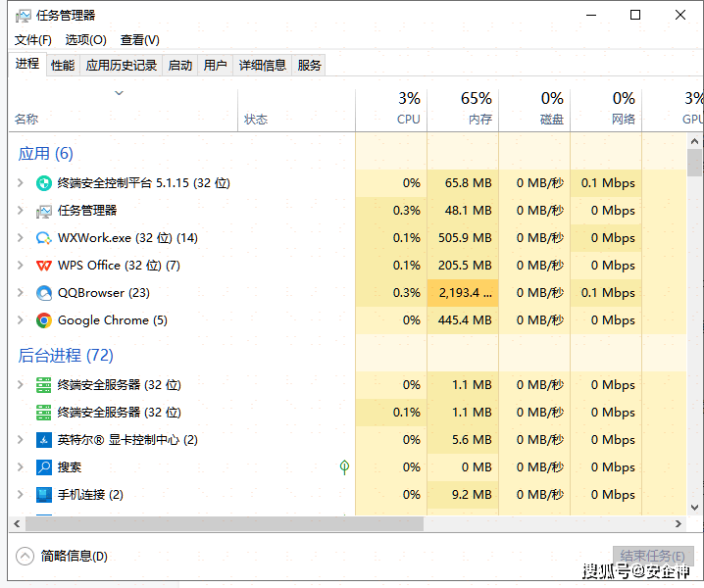Switch to the 应用历史记录 tab
Viewport: 704px width, 588px height.
[x=122, y=66]
